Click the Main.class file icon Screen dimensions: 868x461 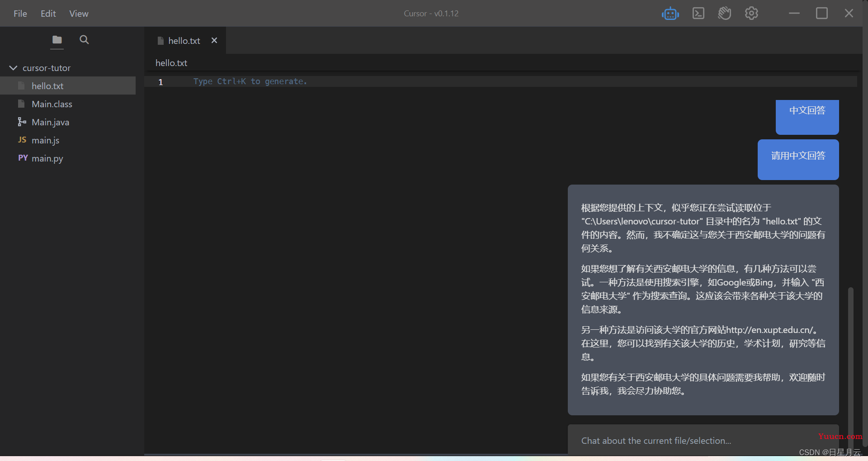tap(21, 104)
